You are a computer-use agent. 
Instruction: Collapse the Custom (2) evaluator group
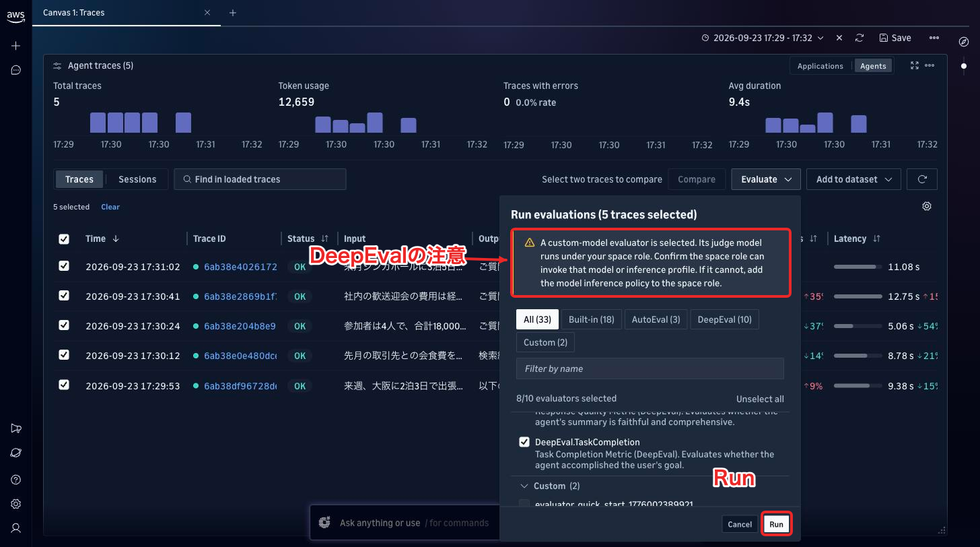pyautogui.click(x=524, y=486)
